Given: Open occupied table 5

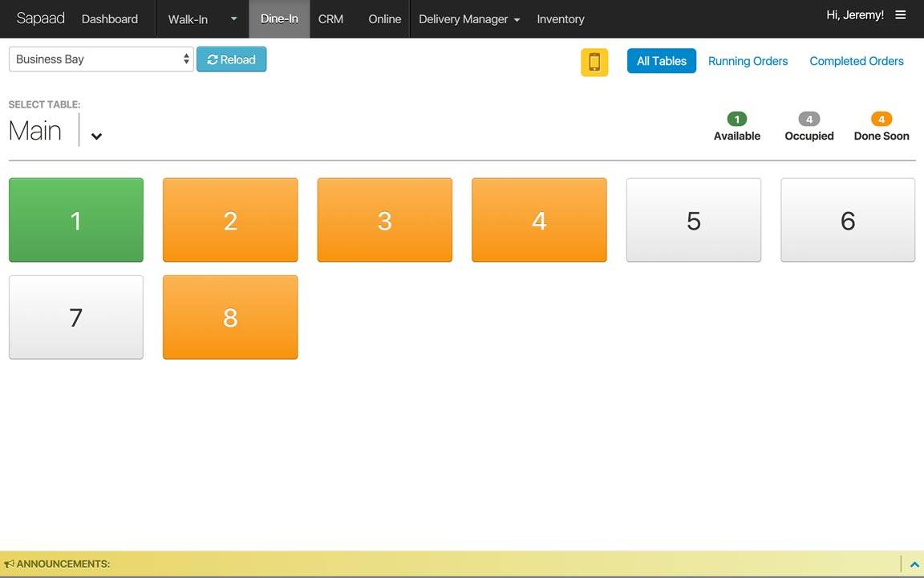Looking at the screenshot, I should 693,220.
